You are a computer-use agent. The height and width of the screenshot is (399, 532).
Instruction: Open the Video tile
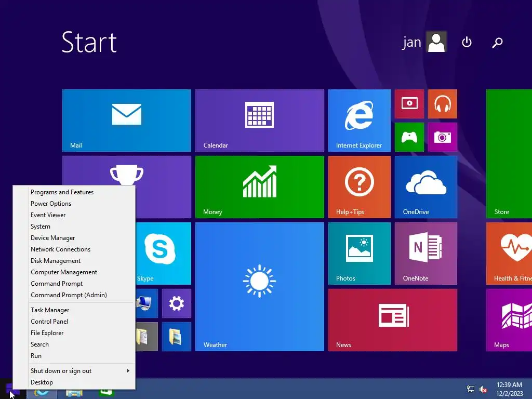409,104
